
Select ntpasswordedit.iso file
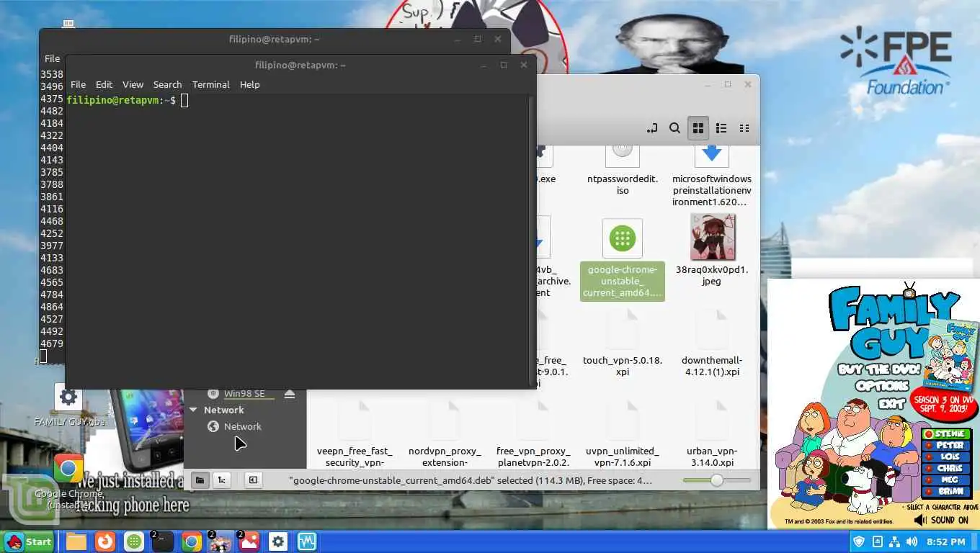pos(622,170)
